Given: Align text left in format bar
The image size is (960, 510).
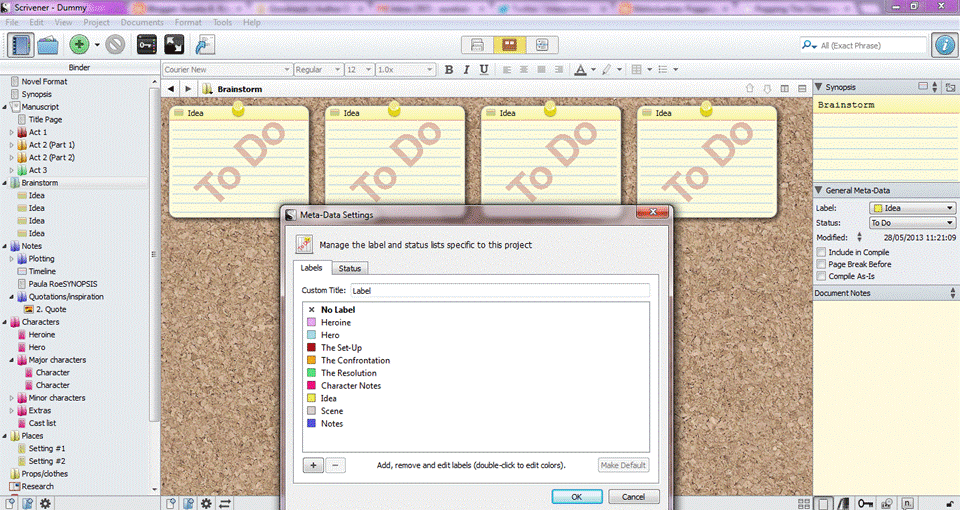Looking at the screenshot, I should point(507,69).
